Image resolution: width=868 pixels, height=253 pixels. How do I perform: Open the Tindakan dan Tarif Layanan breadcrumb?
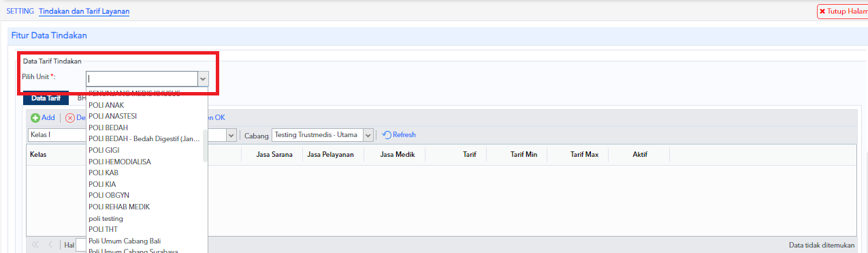tap(84, 11)
